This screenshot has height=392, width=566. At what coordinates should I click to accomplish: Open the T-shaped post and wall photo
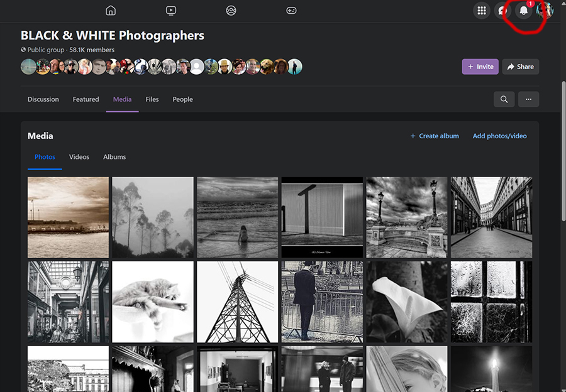322,217
